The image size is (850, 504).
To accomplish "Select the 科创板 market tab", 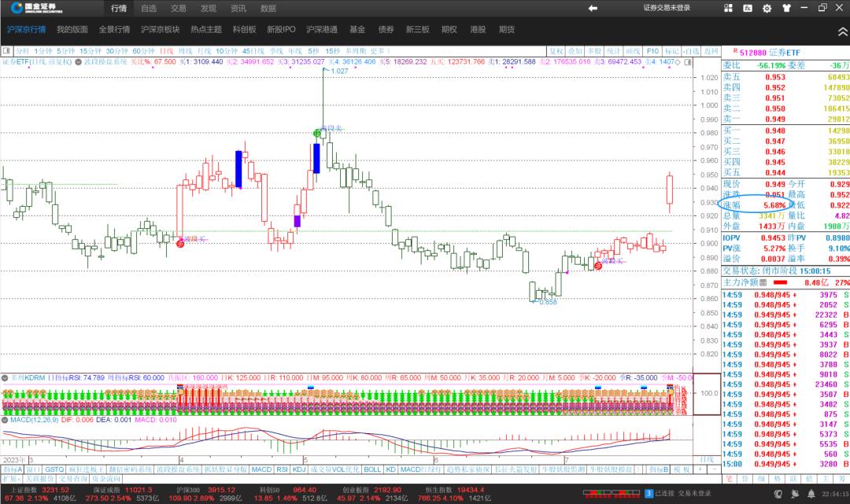I will (x=245, y=29).
